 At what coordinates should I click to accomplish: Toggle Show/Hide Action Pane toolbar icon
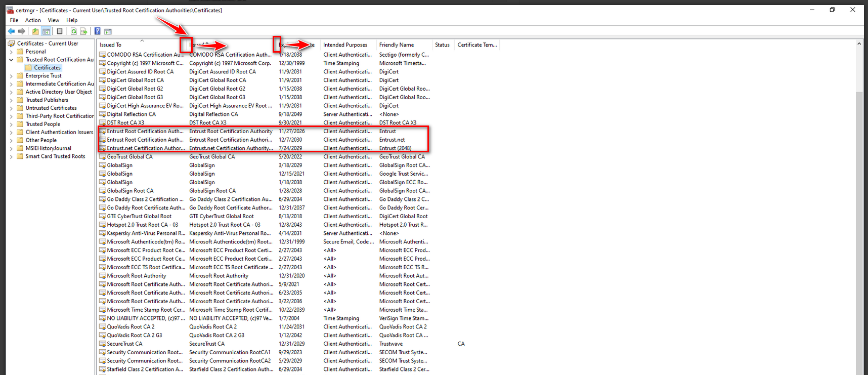pos(108,31)
